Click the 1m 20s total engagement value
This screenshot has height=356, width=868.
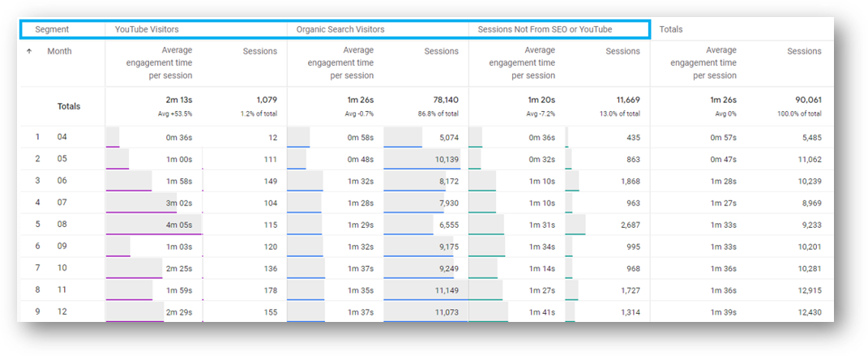tap(542, 101)
